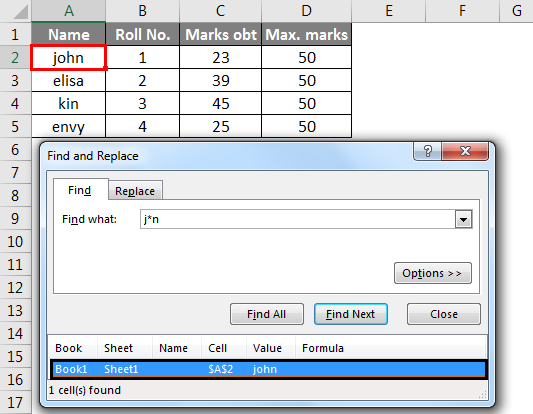Viewport: 533px width, 414px height.
Task: Close the Find and Replace dialog with X
Action: [465, 151]
